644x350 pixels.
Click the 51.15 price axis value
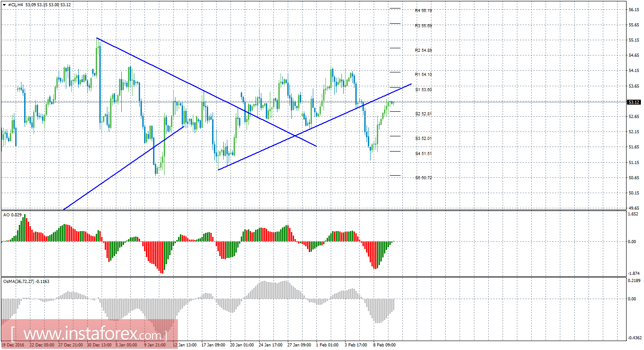[634, 163]
